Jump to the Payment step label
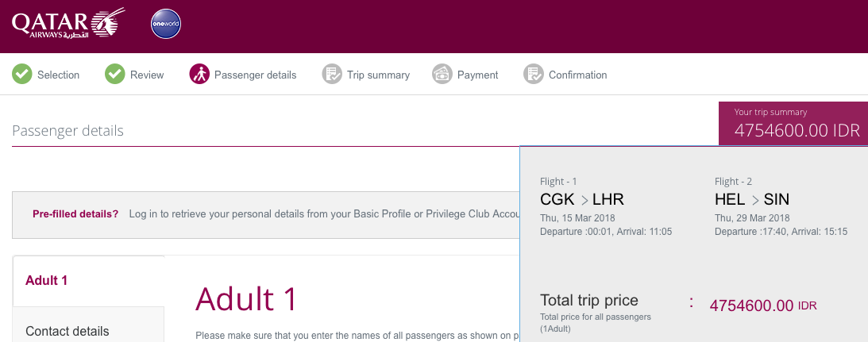 477,75
